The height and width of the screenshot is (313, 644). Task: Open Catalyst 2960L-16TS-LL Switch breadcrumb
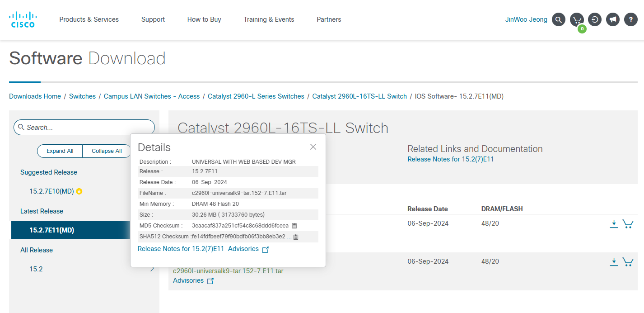coord(359,96)
